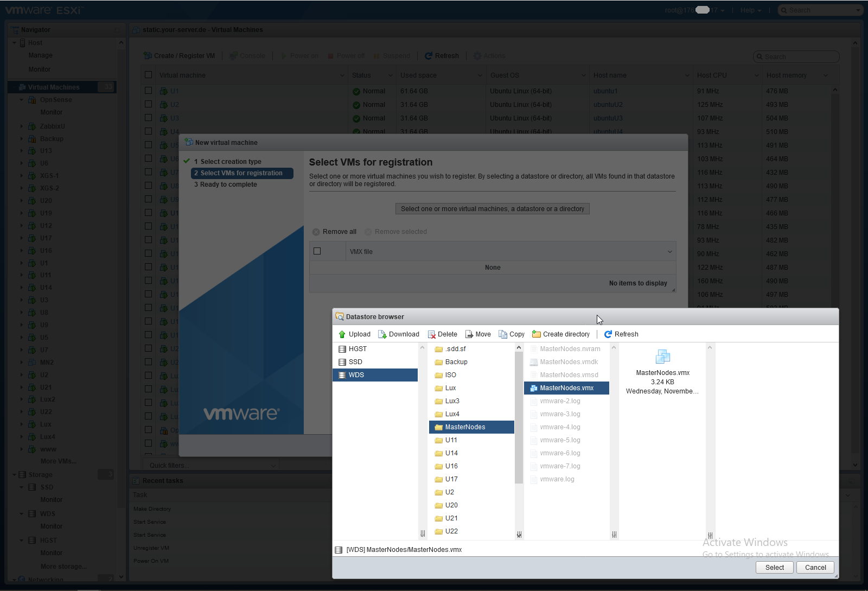The width and height of the screenshot is (868, 591).
Task: Click Remove all icon in wizard
Action: click(x=316, y=232)
